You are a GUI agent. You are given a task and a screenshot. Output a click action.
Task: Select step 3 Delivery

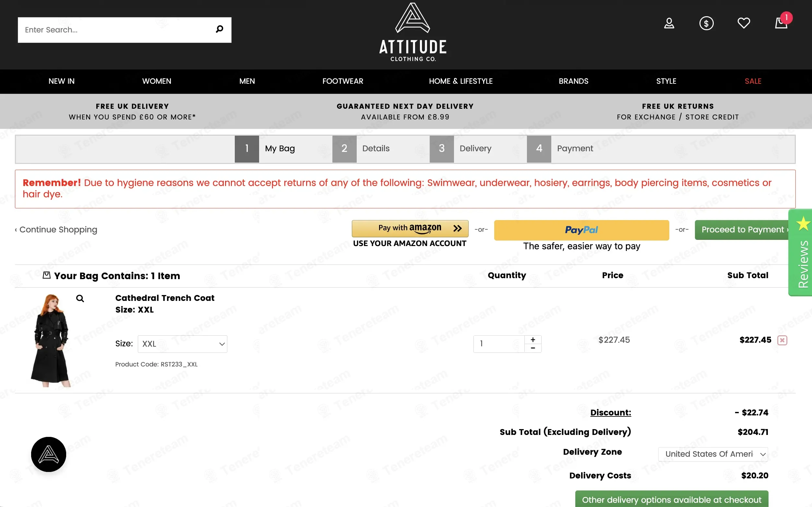coord(461,149)
